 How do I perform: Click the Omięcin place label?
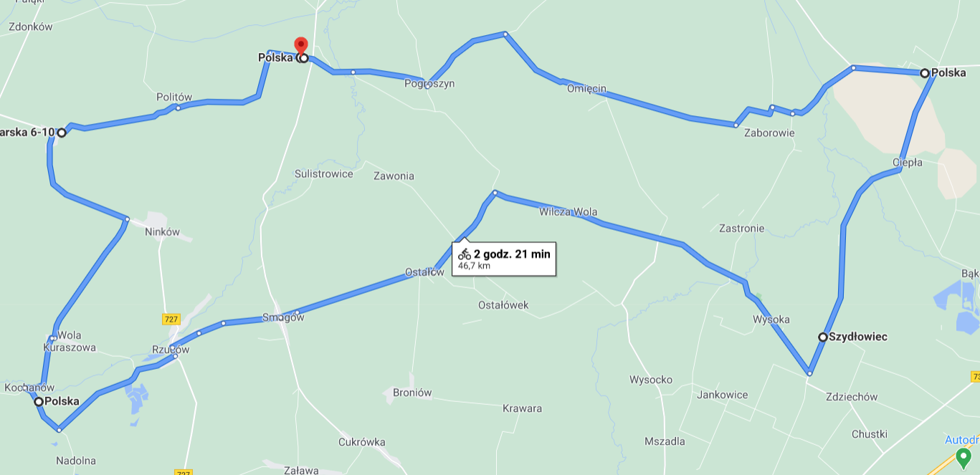586,89
